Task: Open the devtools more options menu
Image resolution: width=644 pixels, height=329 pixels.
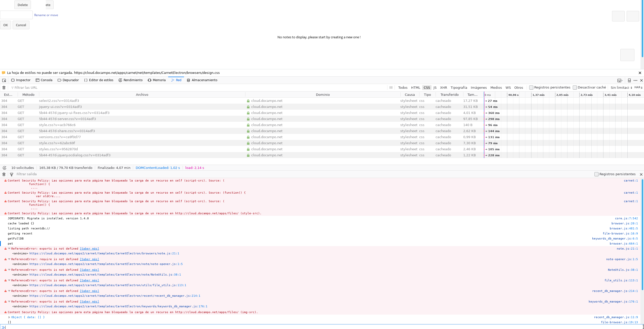Action: (x=635, y=80)
